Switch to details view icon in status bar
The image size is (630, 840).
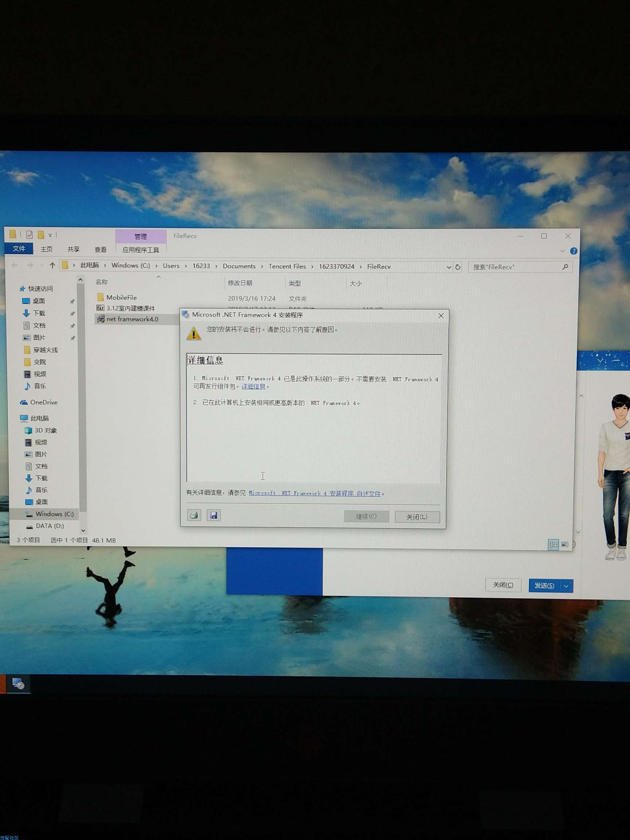553,544
